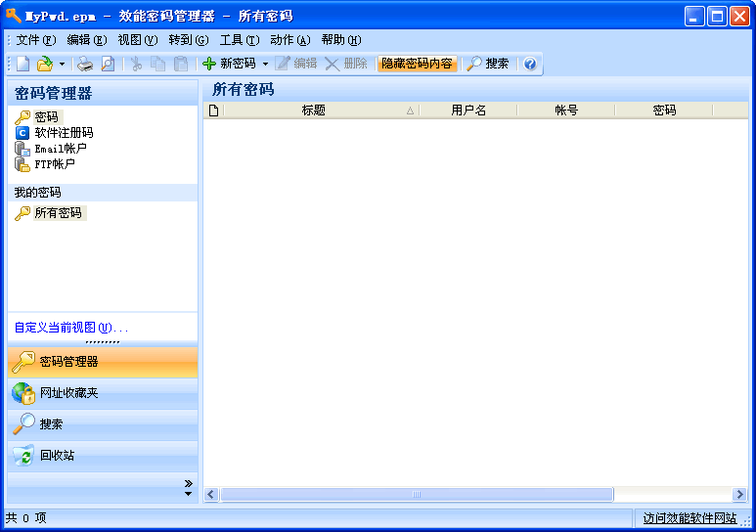Sort by the 标题 column header
Viewport: 756px width, 532px height.
pyautogui.click(x=321, y=111)
